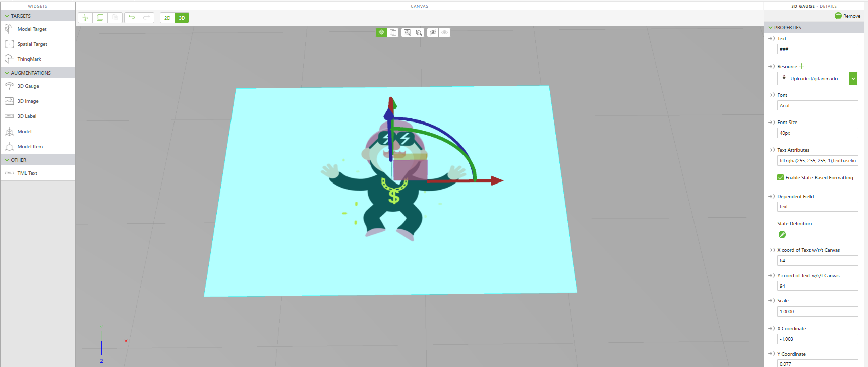Click the greyed eye show-all icon

click(x=444, y=32)
